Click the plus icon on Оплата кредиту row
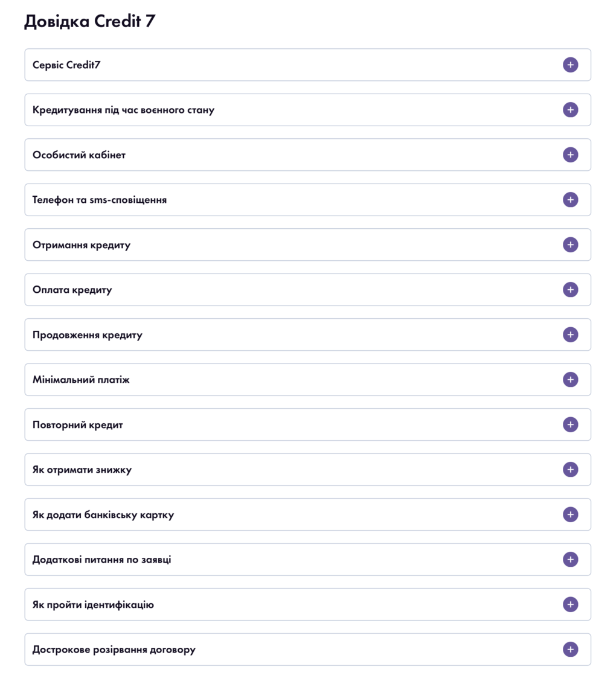The height and width of the screenshot is (684, 616). (x=570, y=290)
